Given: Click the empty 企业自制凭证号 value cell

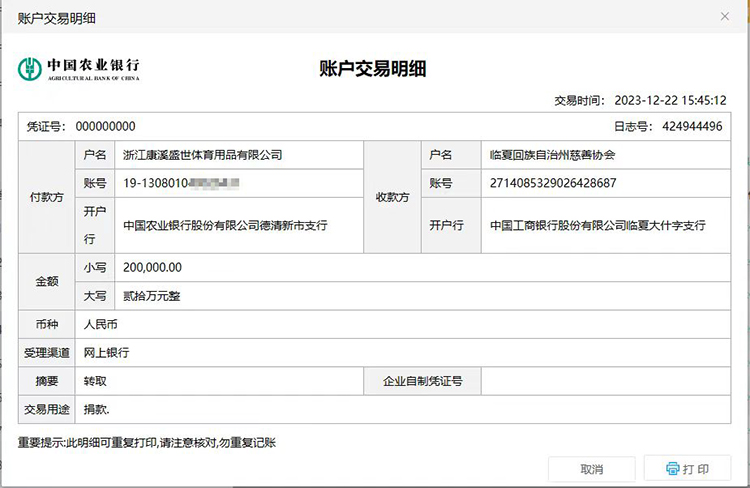Looking at the screenshot, I should click(x=606, y=381).
